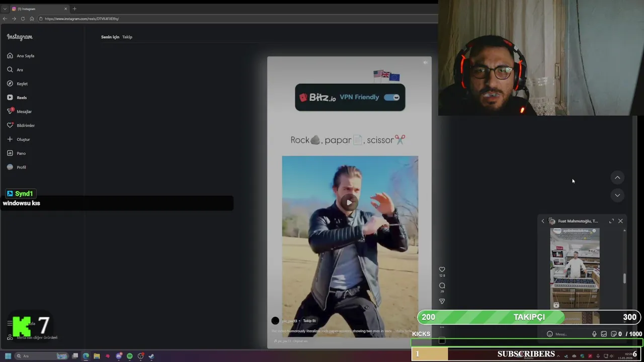Click the chat popup scrollbar
644x362 pixels.
pos(625,278)
